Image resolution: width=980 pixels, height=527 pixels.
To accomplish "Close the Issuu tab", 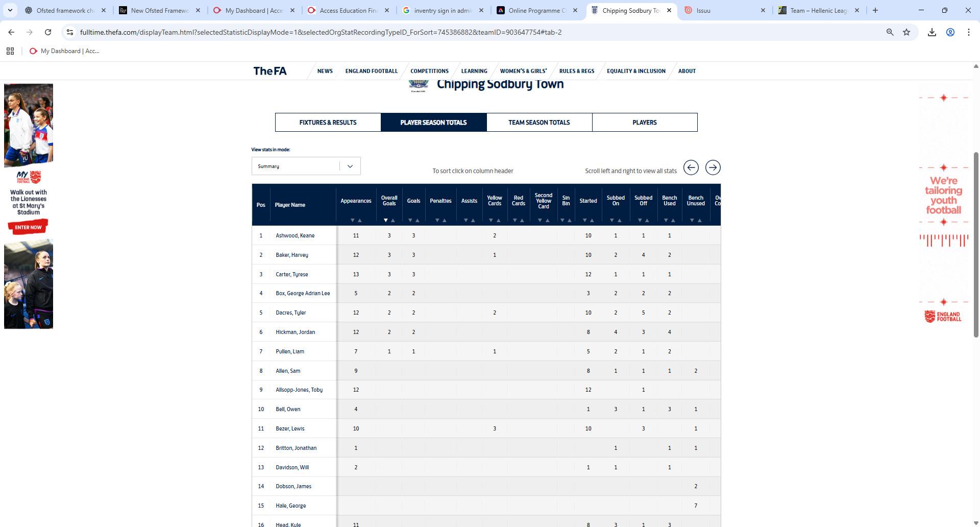I will (763, 10).
